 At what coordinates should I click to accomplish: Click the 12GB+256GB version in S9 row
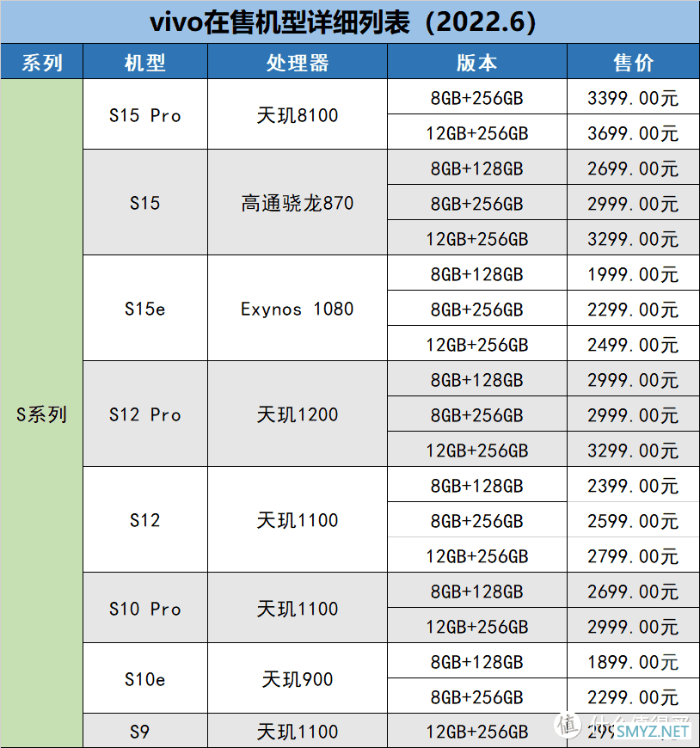477,731
